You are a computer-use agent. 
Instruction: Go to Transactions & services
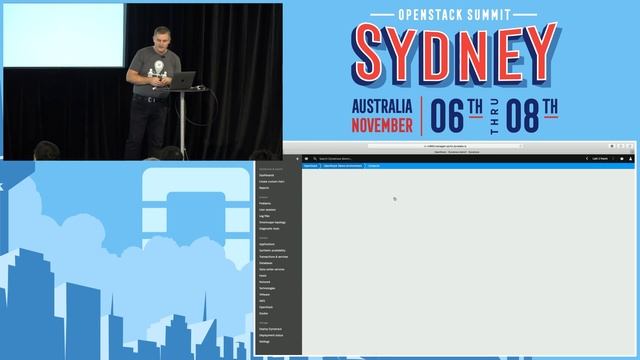click(x=273, y=257)
